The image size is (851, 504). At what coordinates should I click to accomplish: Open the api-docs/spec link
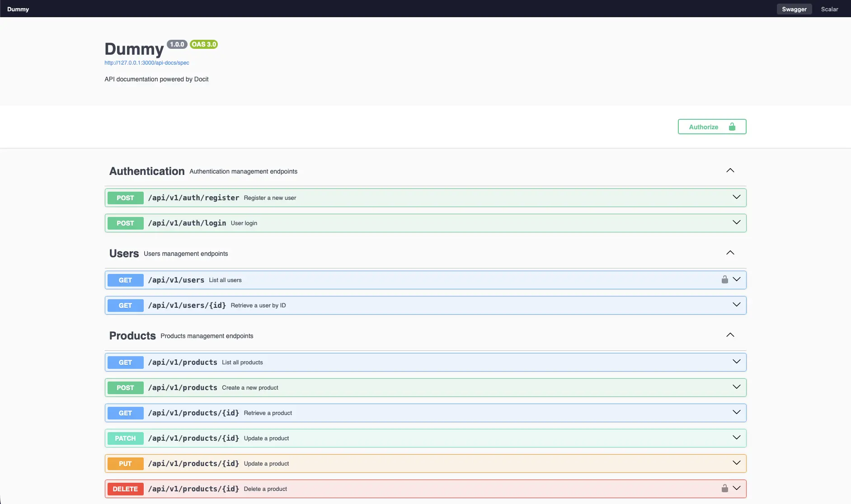point(147,63)
